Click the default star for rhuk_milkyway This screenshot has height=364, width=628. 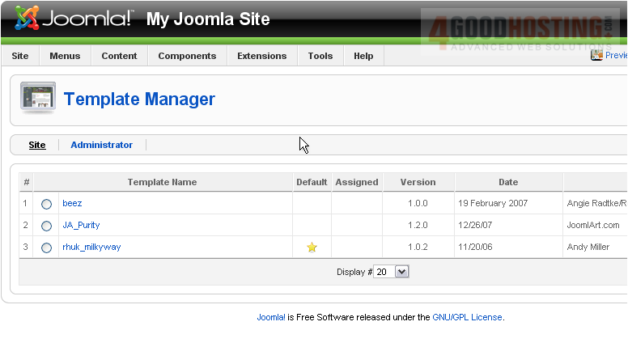(x=312, y=248)
